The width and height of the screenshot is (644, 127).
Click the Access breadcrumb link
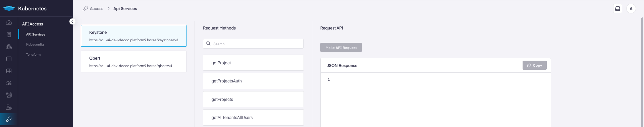tap(97, 9)
